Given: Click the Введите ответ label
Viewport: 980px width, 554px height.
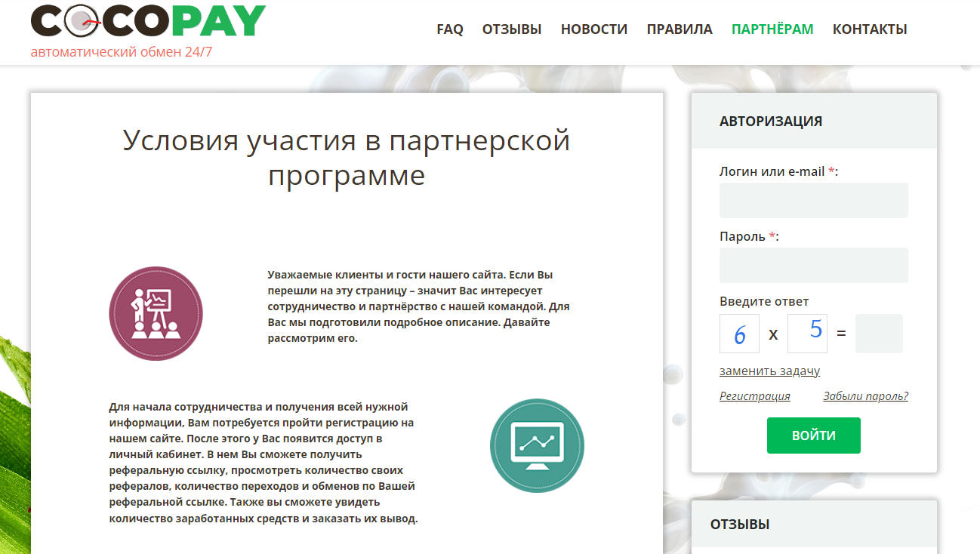Looking at the screenshot, I should coord(764,301).
